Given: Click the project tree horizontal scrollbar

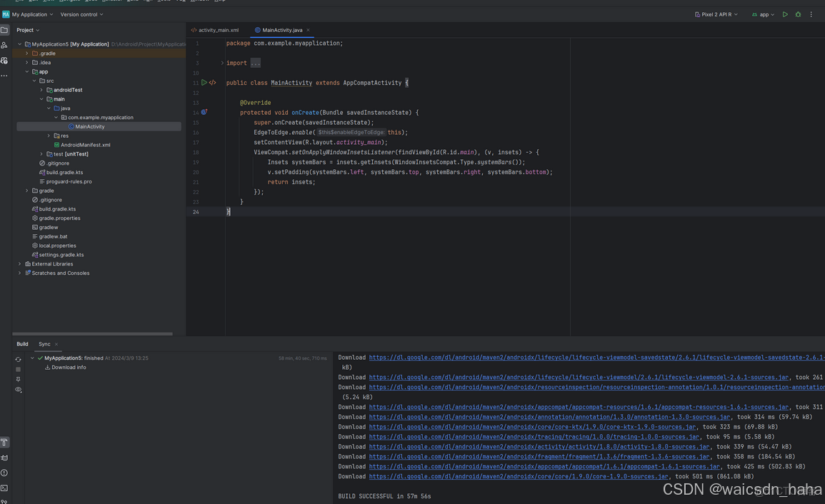Looking at the screenshot, I should (x=93, y=333).
